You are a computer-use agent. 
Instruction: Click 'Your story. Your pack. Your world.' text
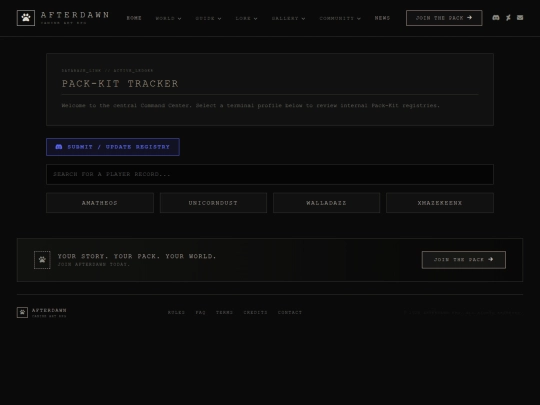pyautogui.click(x=137, y=256)
